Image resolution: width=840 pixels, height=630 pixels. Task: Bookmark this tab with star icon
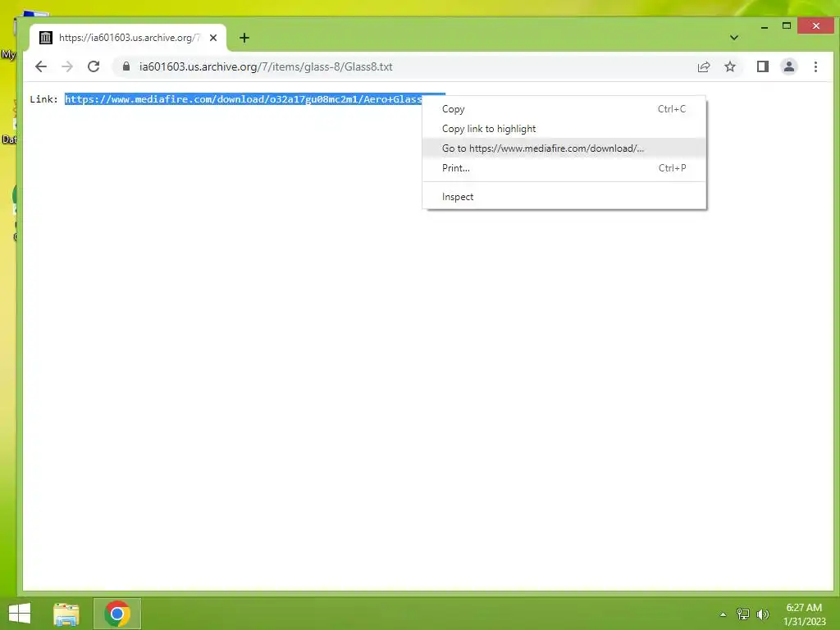pyautogui.click(x=729, y=66)
